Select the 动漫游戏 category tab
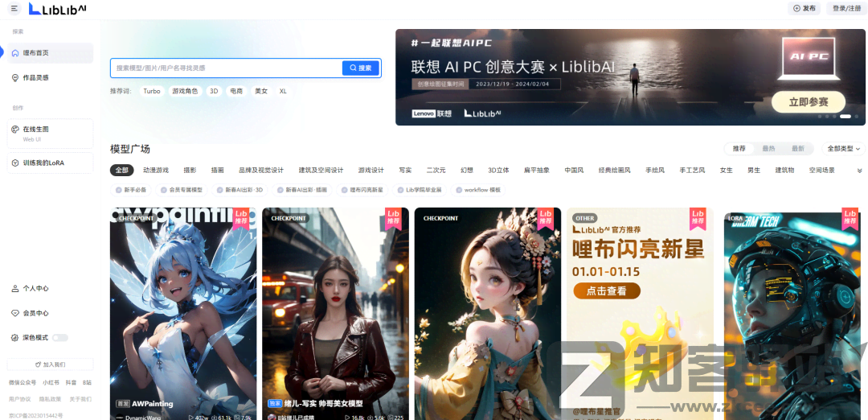The image size is (868, 420). 156,171
